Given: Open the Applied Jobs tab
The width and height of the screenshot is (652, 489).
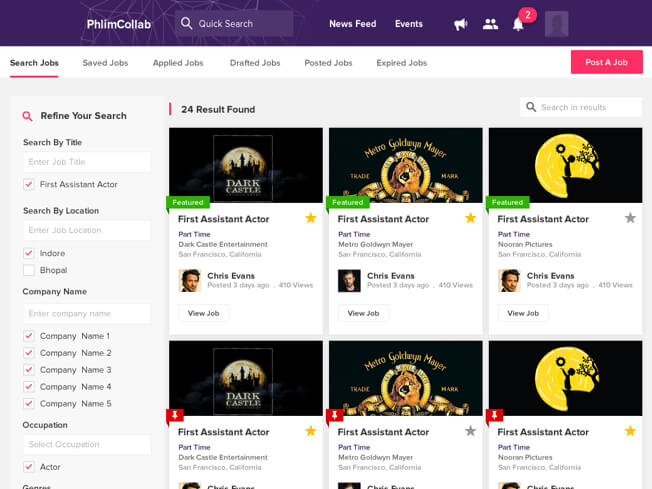Looking at the screenshot, I should (x=178, y=63).
